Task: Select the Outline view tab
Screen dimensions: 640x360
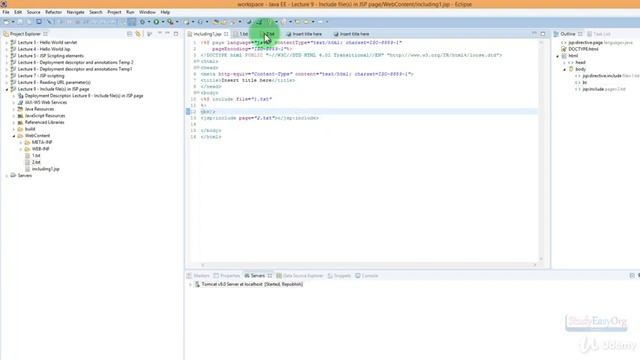Action: pyautogui.click(x=567, y=34)
